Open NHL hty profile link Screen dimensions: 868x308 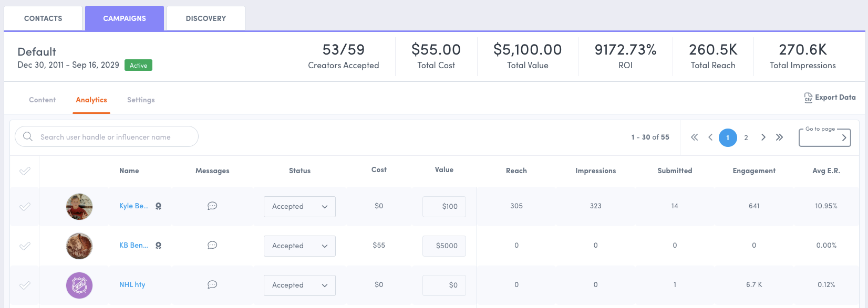132,284
